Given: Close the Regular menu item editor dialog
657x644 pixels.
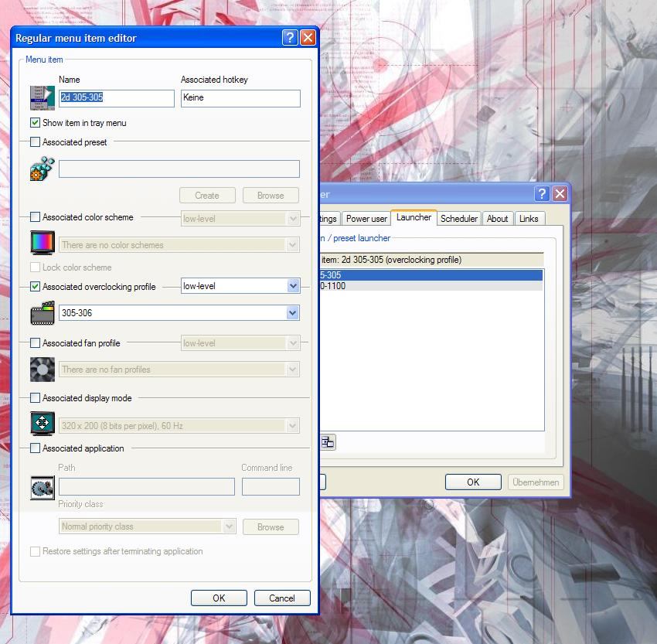Looking at the screenshot, I should click(x=308, y=38).
